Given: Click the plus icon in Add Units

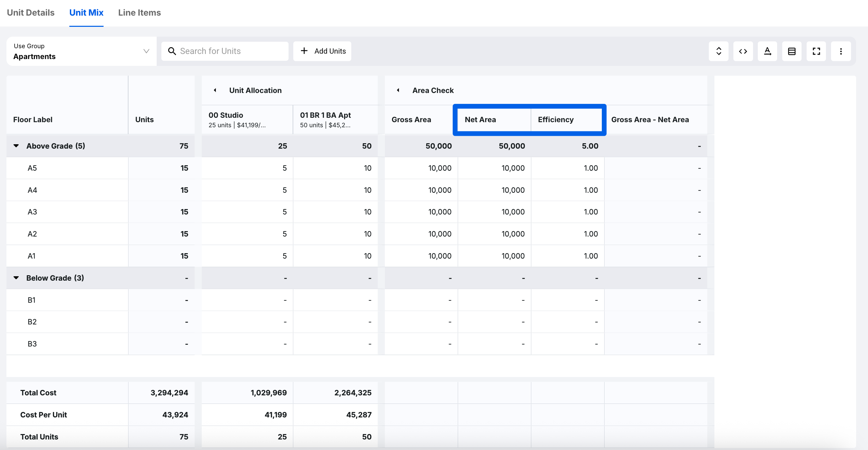Looking at the screenshot, I should pyautogui.click(x=304, y=51).
